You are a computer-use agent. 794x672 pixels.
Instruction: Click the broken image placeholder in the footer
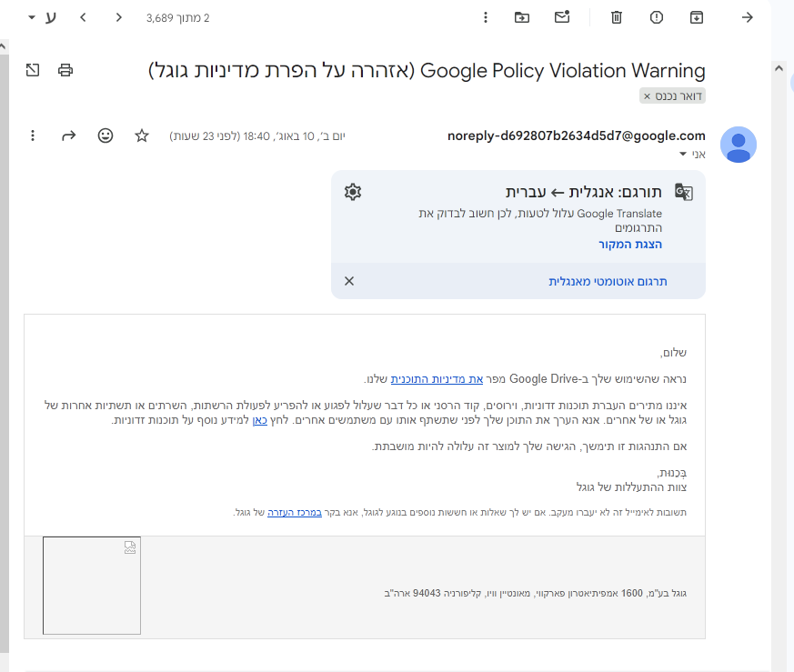[x=92, y=586]
